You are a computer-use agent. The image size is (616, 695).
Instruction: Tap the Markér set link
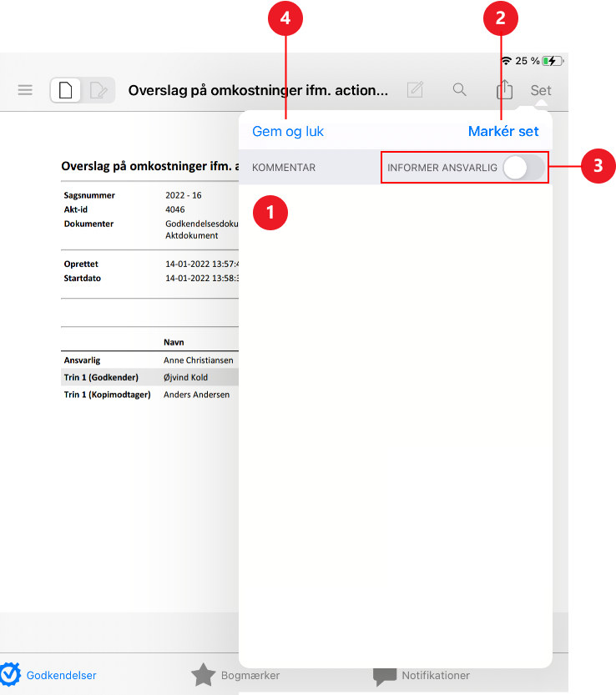503,131
